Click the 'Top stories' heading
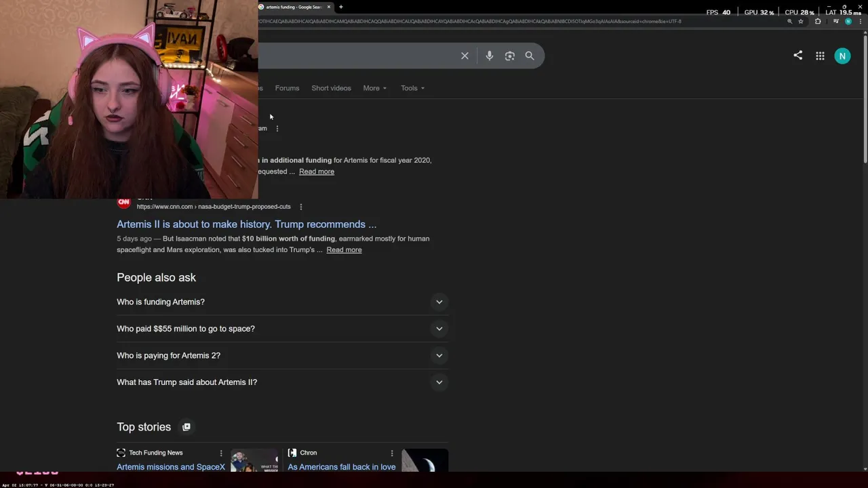868x488 pixels. [x=144, y=427]
